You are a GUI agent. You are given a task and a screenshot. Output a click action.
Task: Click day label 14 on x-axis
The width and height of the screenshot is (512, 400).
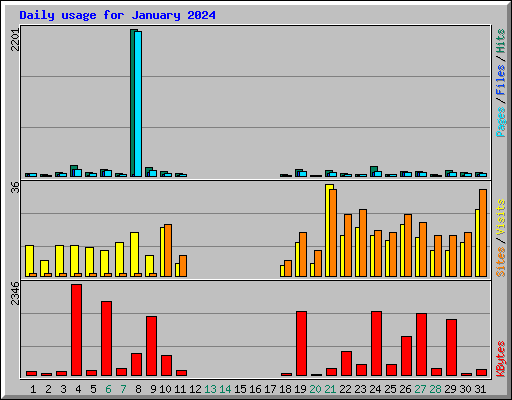[x=225, y=389]
